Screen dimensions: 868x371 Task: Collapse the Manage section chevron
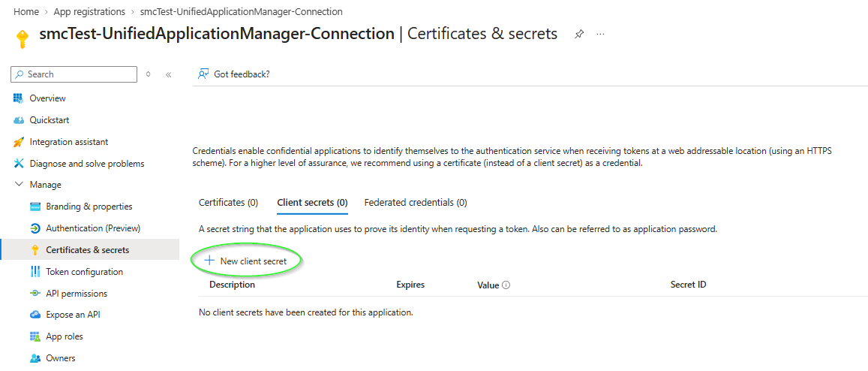tap(19, 185)
